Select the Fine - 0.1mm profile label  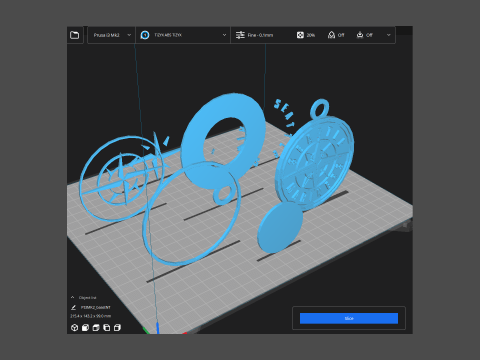tap(260, 35)
